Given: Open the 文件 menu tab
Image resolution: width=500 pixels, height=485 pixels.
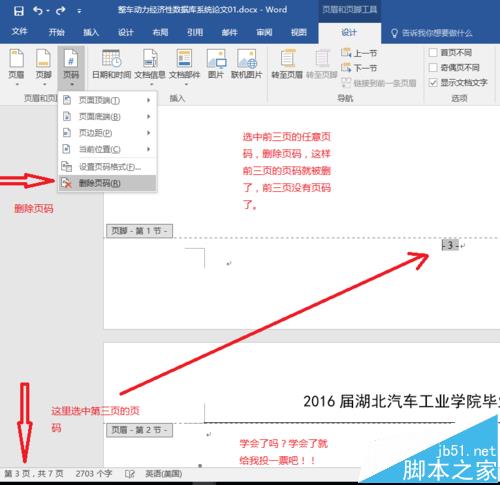Looking at the screenshot, I should point(19,32).
